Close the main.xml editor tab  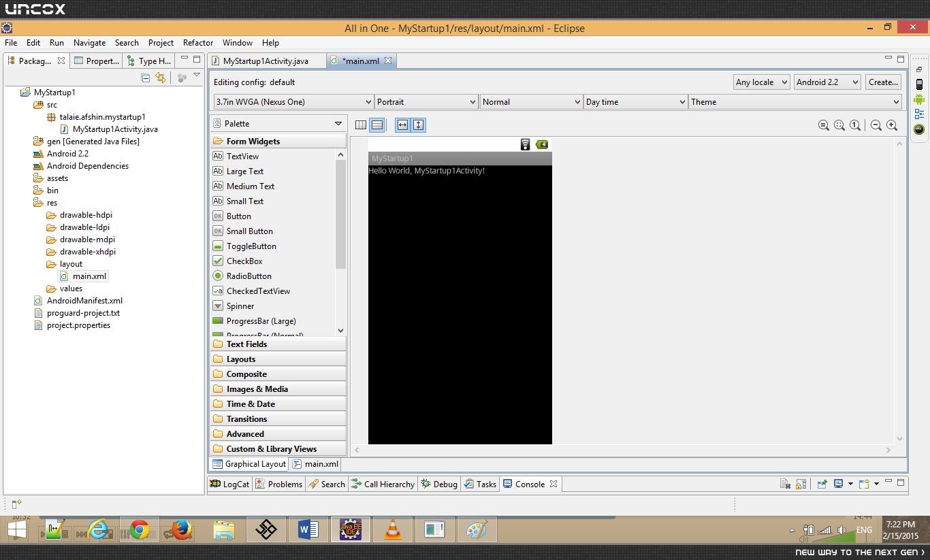388,61
